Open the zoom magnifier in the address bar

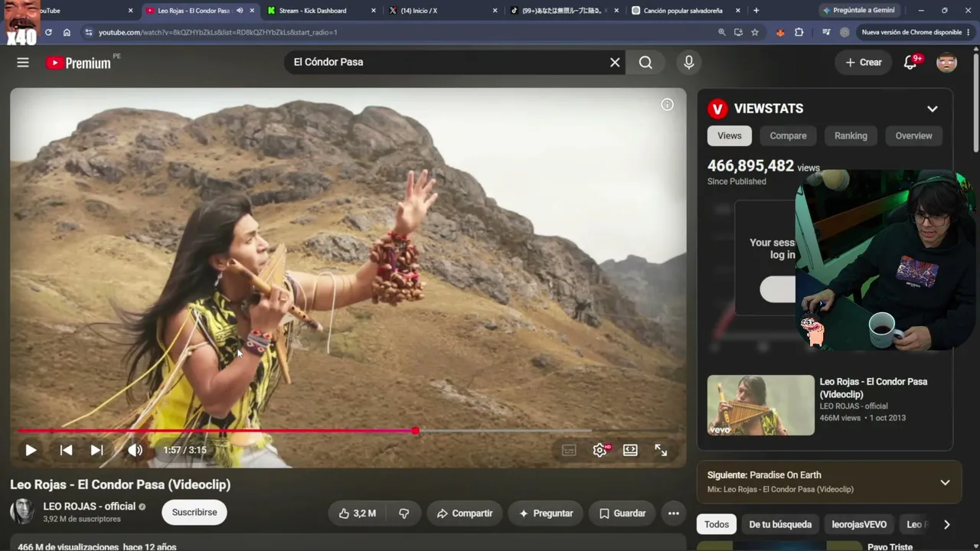coord(722,32)
